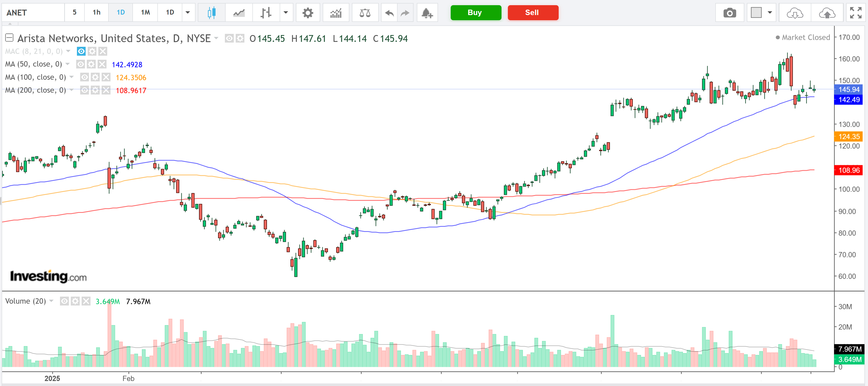
Task: Select the 1h timeframe tab
Action: 96,13
